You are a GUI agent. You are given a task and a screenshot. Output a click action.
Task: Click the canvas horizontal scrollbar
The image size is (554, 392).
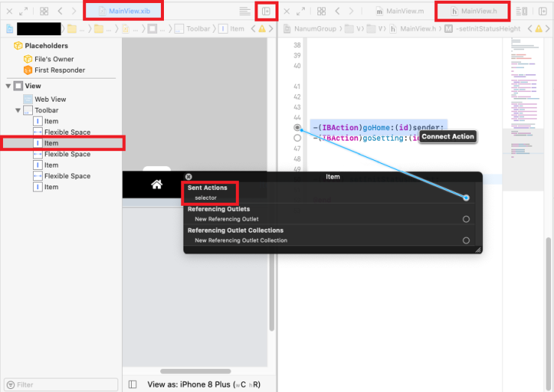195,371
